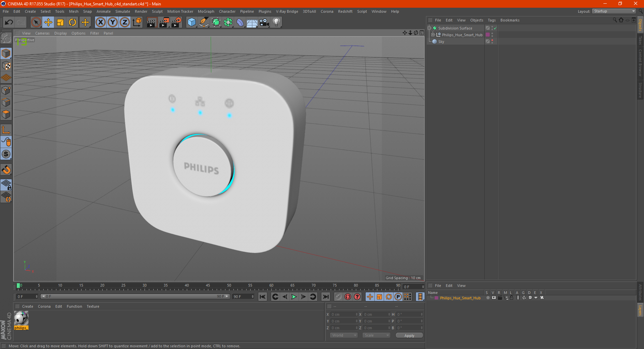Go to start of animation

263,297
